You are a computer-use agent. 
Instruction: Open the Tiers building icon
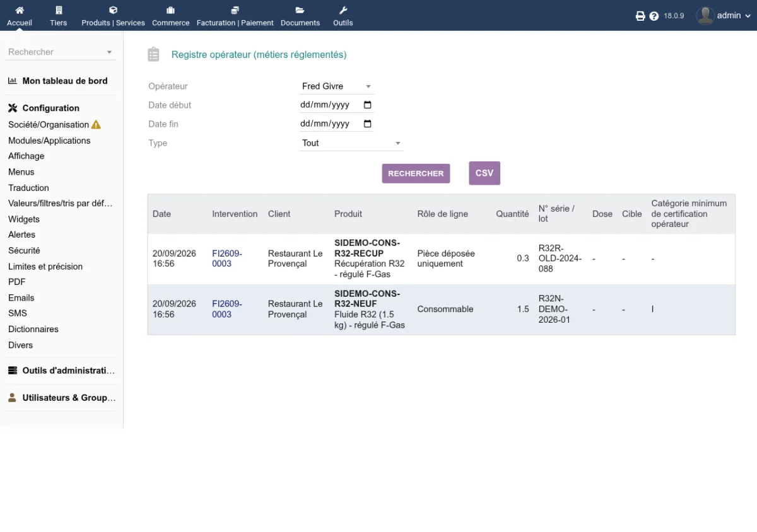coord(59,10)
